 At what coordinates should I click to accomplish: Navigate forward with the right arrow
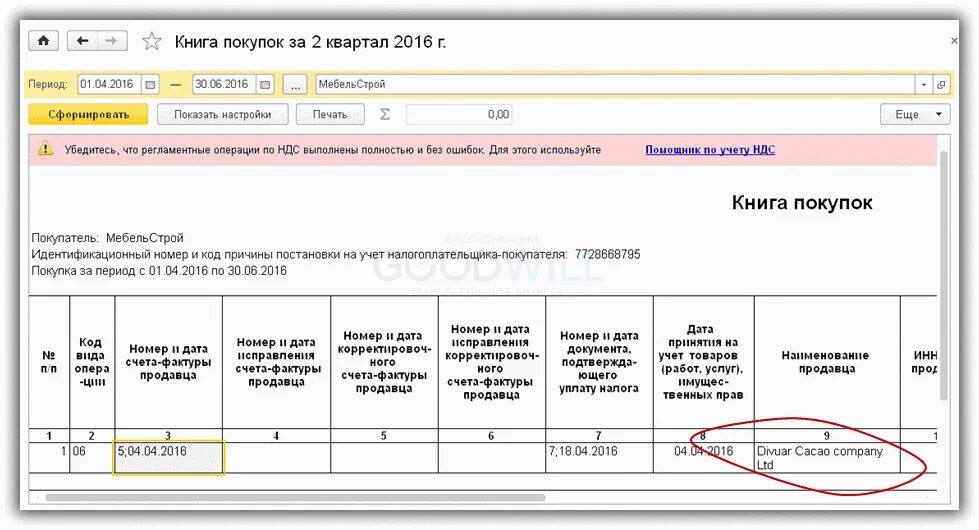pyautogui.click(x=111, y=41)
